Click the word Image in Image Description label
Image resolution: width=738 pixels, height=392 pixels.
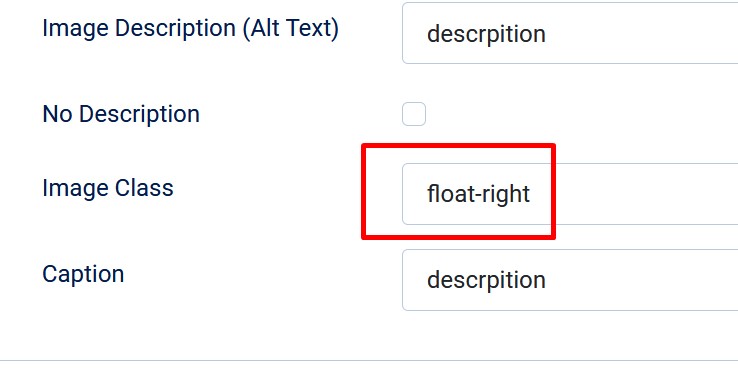tap(75, 29)
